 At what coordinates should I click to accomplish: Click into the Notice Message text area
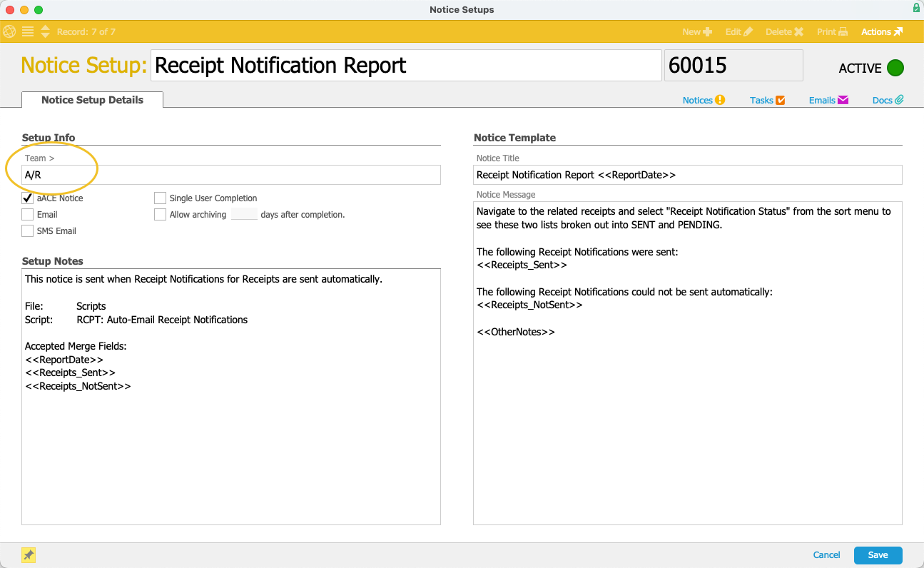point(688,363)
